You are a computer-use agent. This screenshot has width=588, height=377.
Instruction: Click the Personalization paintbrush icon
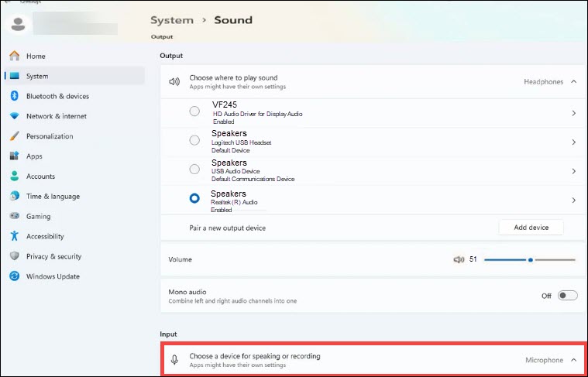click(x=14, y=136)
